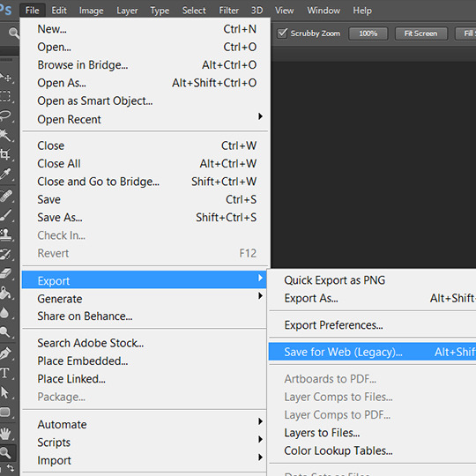
Task: Select the Rectangular Marquee tool
Action: (5, 96)
